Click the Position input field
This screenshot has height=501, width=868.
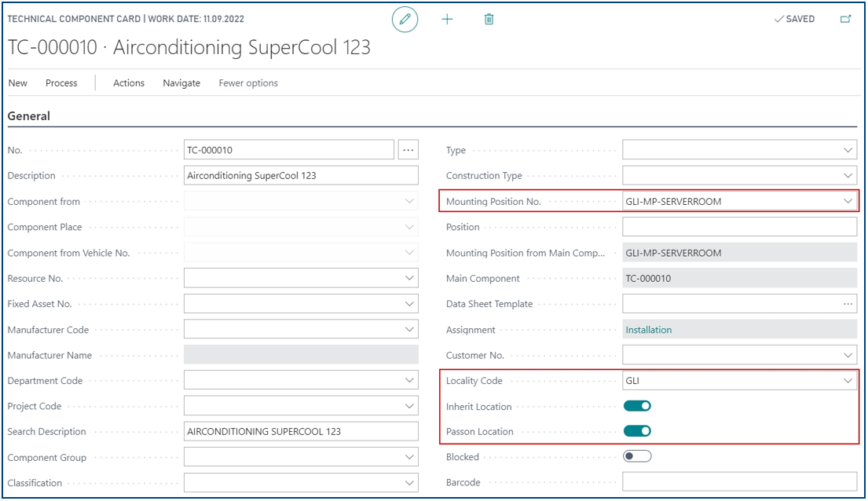740,227
